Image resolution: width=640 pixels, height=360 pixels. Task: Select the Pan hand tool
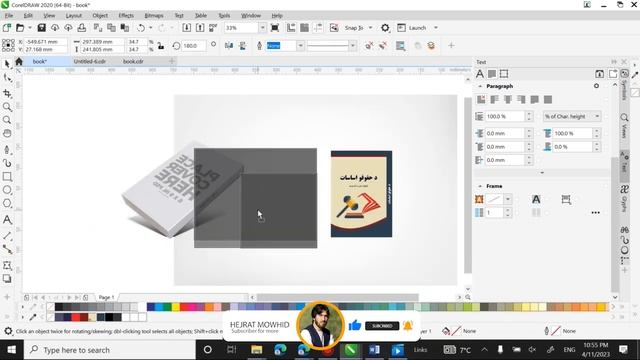click(7, 133)
